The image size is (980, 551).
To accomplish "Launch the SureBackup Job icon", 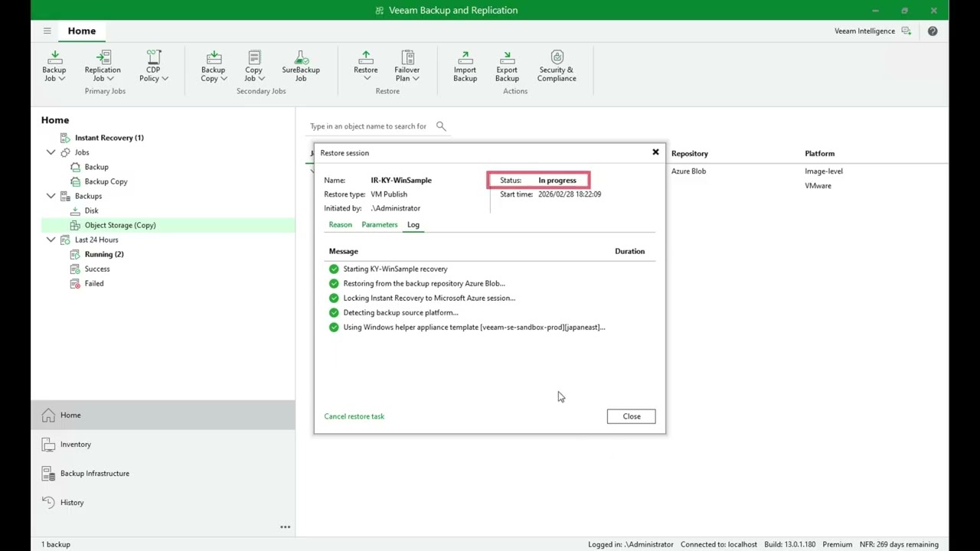I will point(301,67).
